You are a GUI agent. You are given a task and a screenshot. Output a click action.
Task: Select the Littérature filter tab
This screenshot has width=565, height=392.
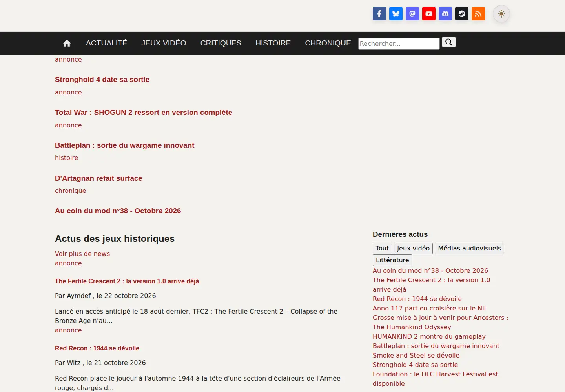392,260
